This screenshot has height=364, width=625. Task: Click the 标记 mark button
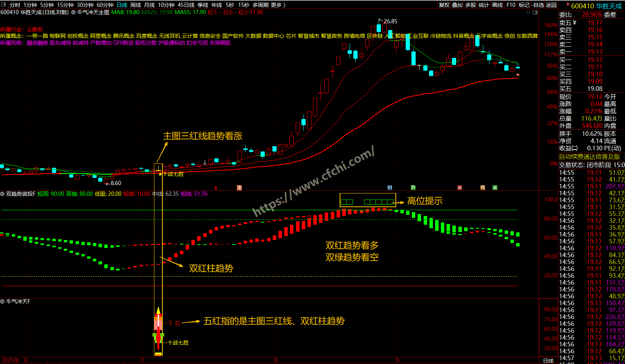click(x=524, y=5)
